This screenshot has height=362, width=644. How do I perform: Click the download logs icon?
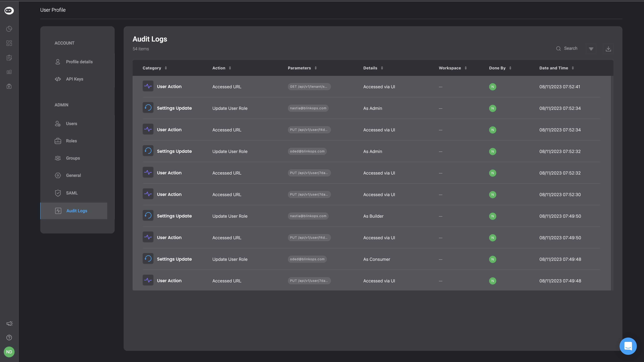tap(608, 49)
